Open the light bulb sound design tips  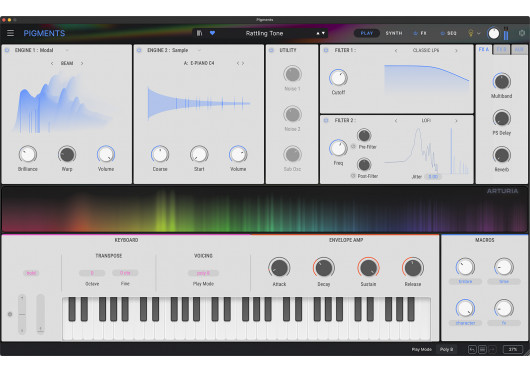tap(471, 33)
